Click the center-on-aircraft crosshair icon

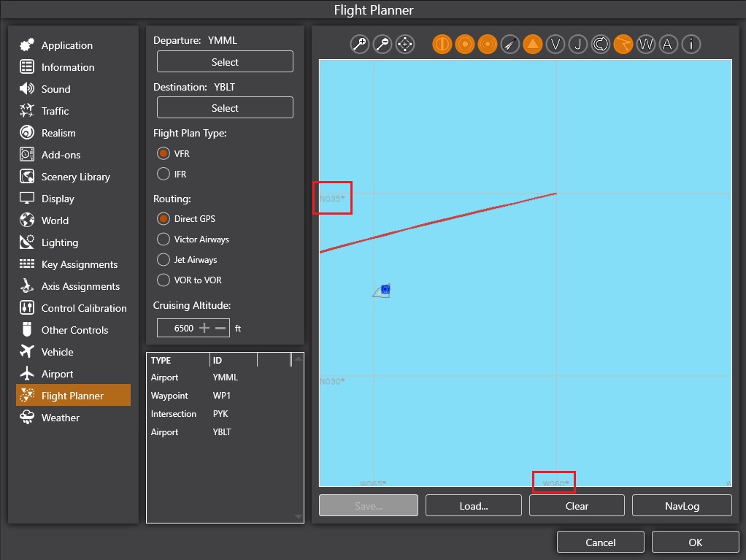pyautogui.click(x=405, y=45)
